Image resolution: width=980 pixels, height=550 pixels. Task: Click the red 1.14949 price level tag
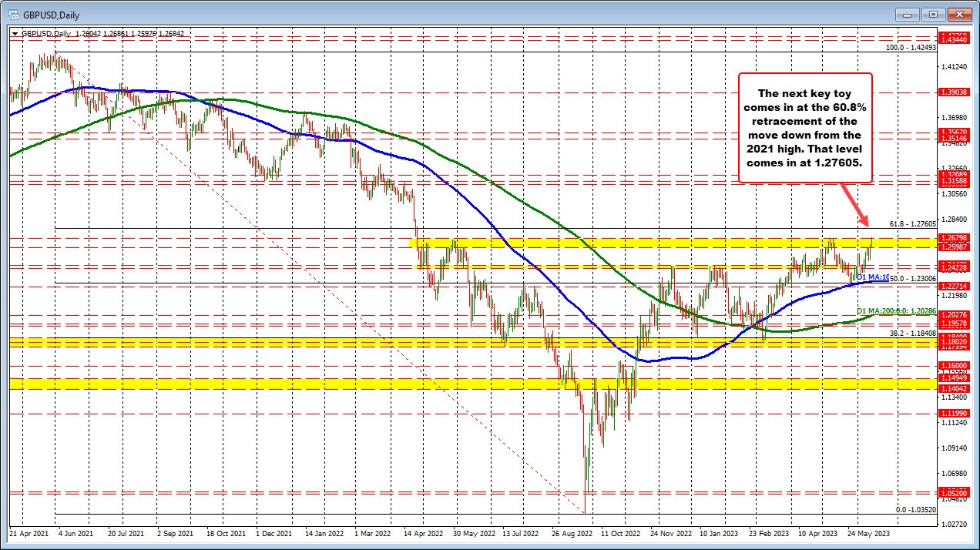(953, 378)
